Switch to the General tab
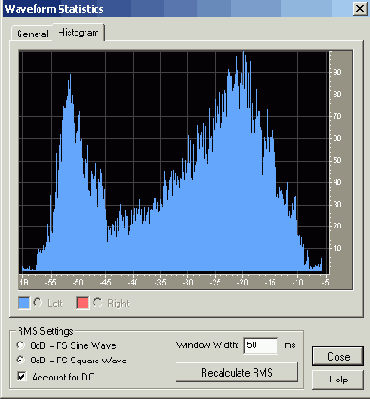The width and height of the screenshot is (370, 399). (x=32, y=34)
